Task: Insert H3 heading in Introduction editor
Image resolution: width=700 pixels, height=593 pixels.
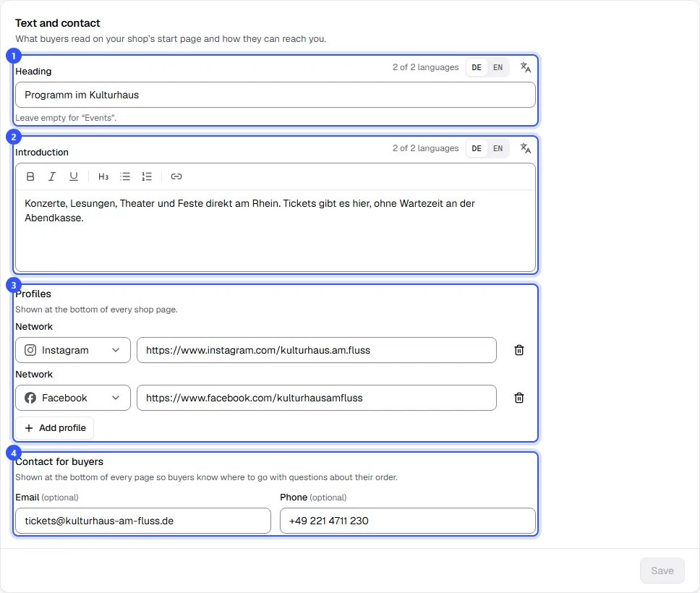Action: (x=103, y=176)
